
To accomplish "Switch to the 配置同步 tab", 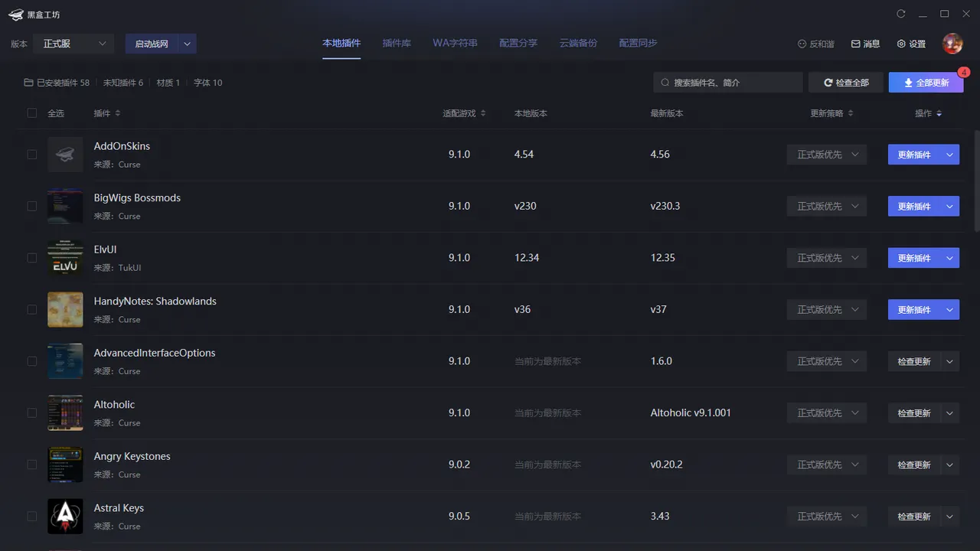I will point(638,44).
